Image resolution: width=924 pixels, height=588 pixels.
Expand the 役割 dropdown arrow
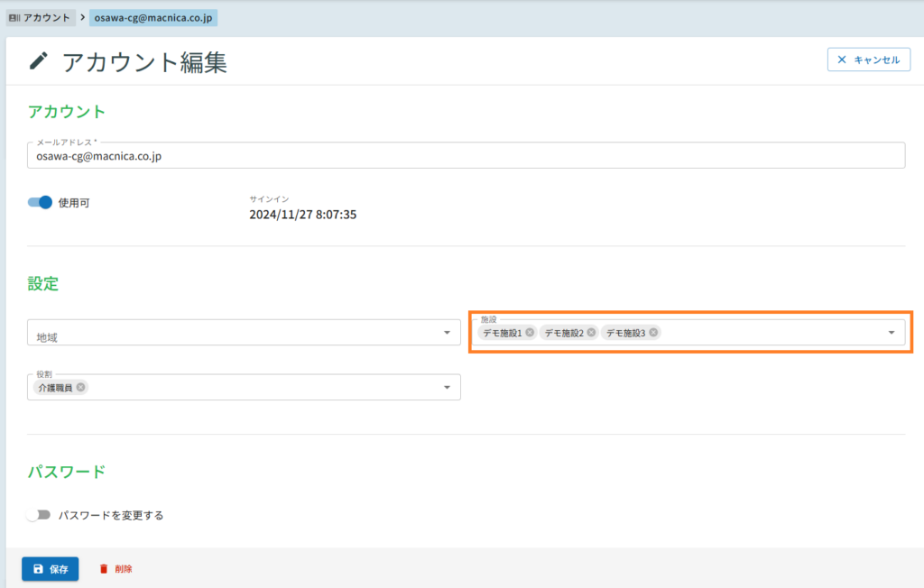tap(447, 388)
